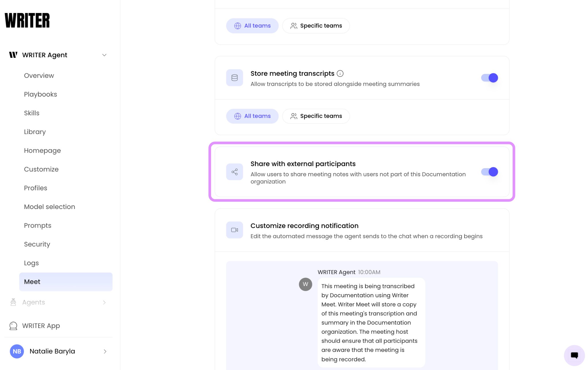The width and height of the screenshot is (588, 370).
Task: Edit the recording notification message text
Action: point(371,323)
